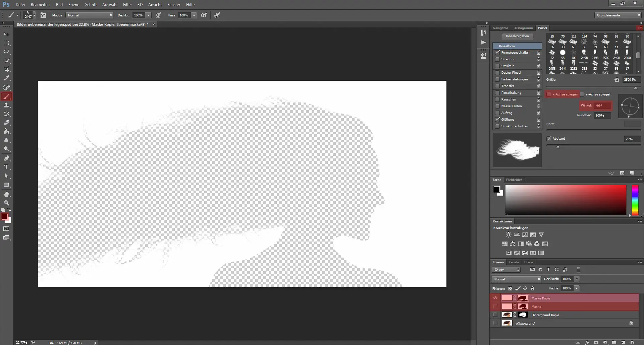The width and height of the screenshot is (644, 345).
Task: Open the brush preset picker
Action: (x=29, y=15)
